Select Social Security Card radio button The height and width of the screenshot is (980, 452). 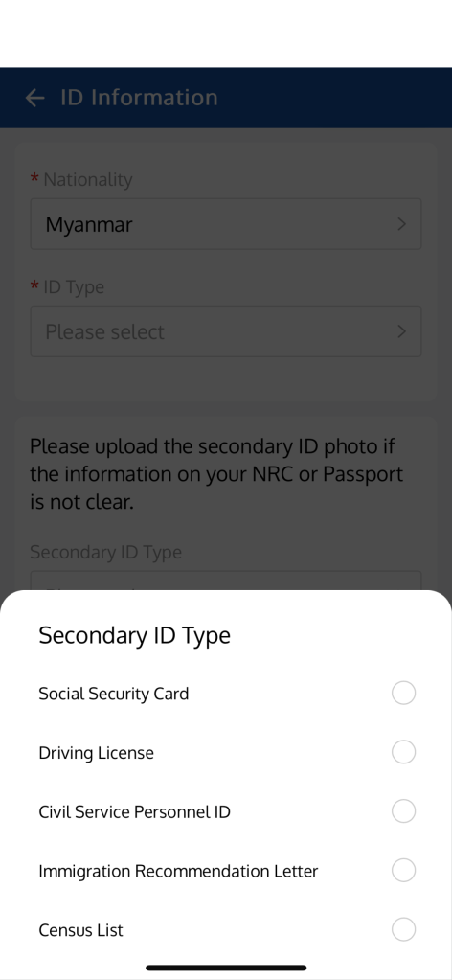(403, 694)
